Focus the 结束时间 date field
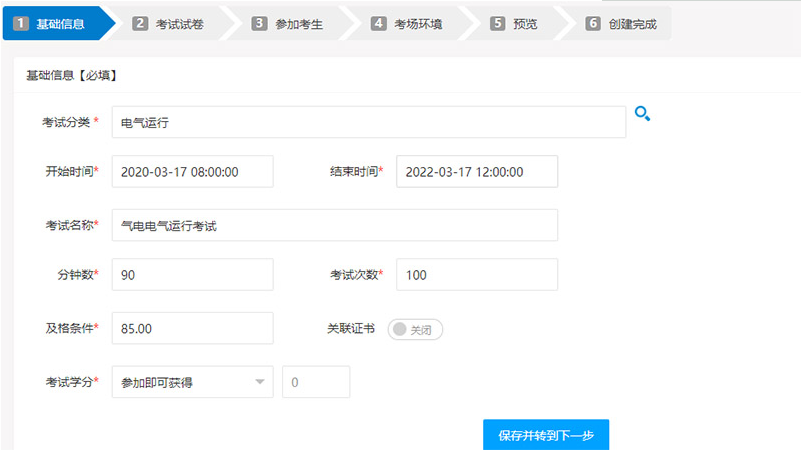The height and width of the screenshot is (458, 804). pyautogui.click(x=476, y=171)
